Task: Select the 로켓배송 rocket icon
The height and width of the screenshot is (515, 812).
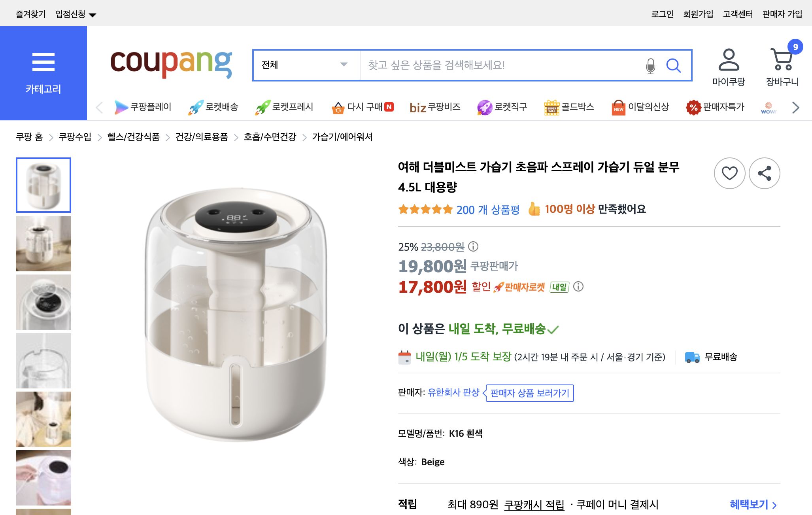Action: tap(196, 107)
